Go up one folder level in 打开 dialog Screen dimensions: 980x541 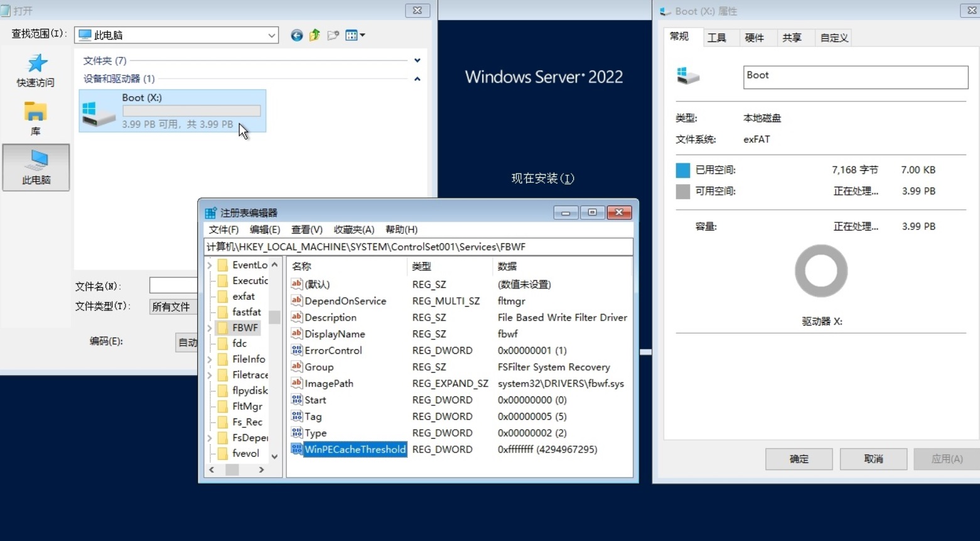point(315,35)
